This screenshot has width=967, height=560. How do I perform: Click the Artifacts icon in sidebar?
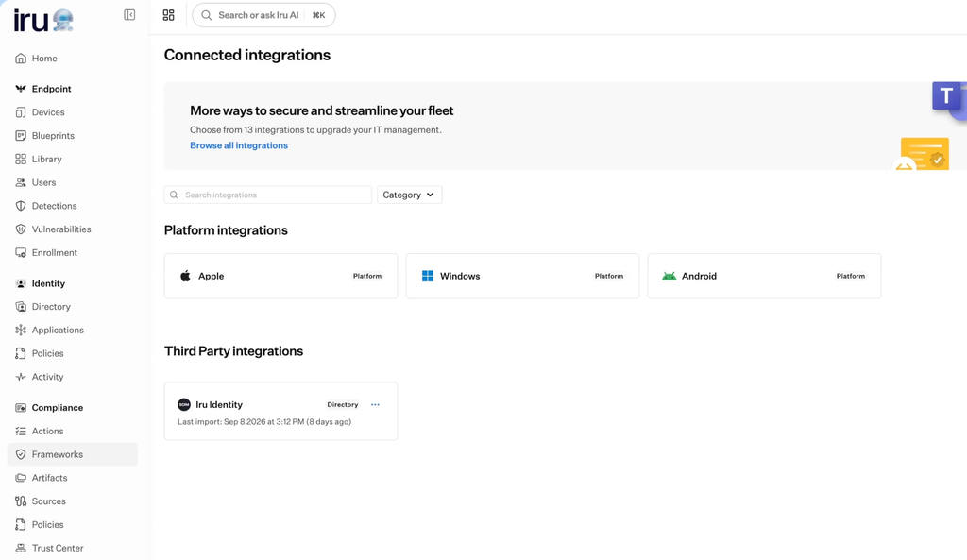(x=21, y=478)
